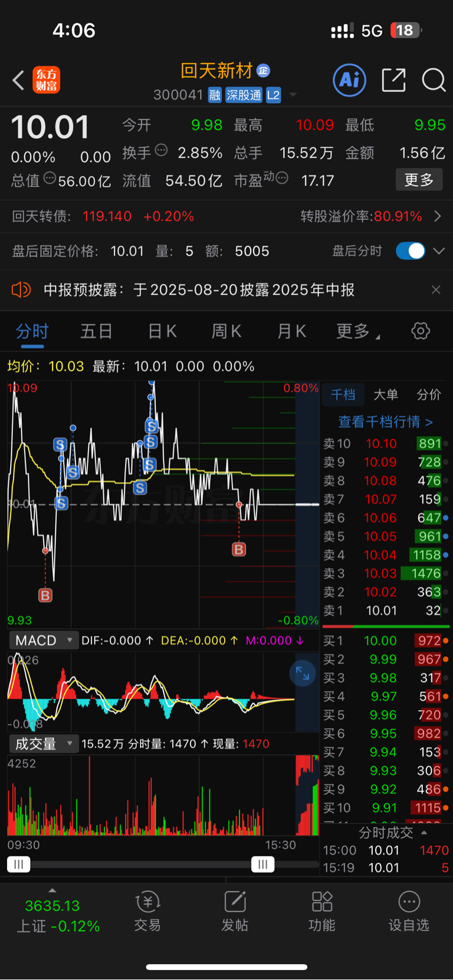Tap the 深股通 badge

tap(244, 95)
